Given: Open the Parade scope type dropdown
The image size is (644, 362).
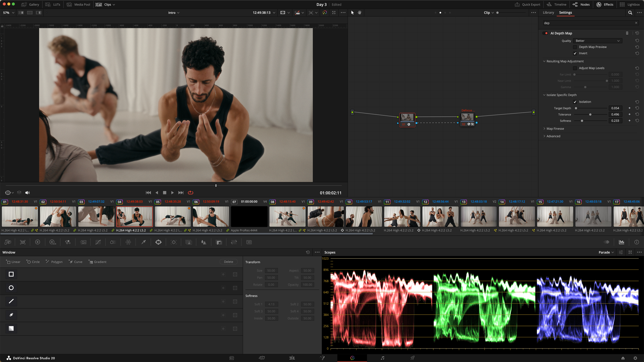Looking at the screenshot, I should [606, 252].
